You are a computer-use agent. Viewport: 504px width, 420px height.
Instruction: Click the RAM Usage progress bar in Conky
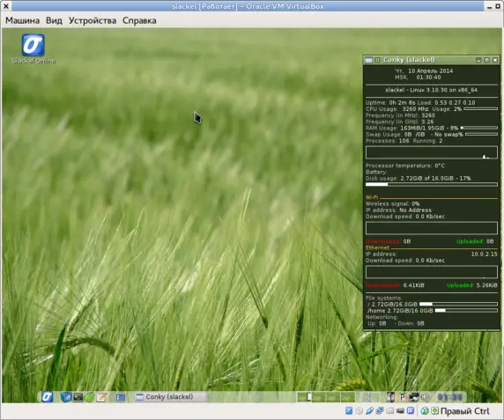pos(479,129)
